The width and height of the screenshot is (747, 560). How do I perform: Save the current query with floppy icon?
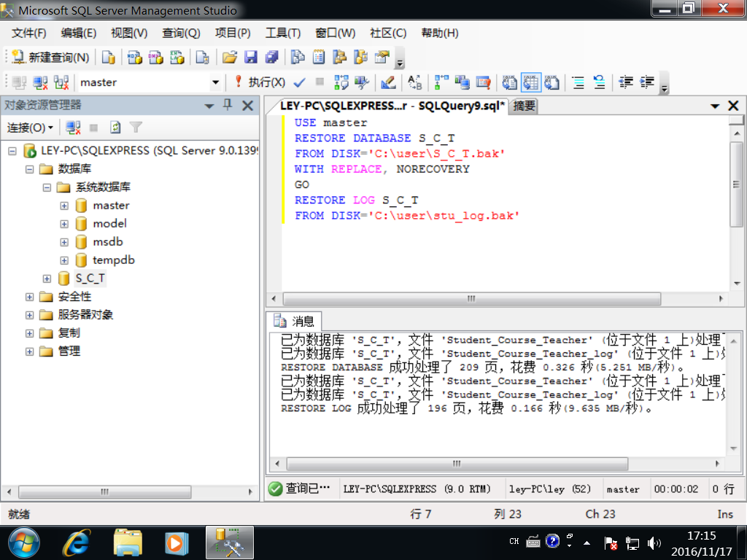point(251,57)
